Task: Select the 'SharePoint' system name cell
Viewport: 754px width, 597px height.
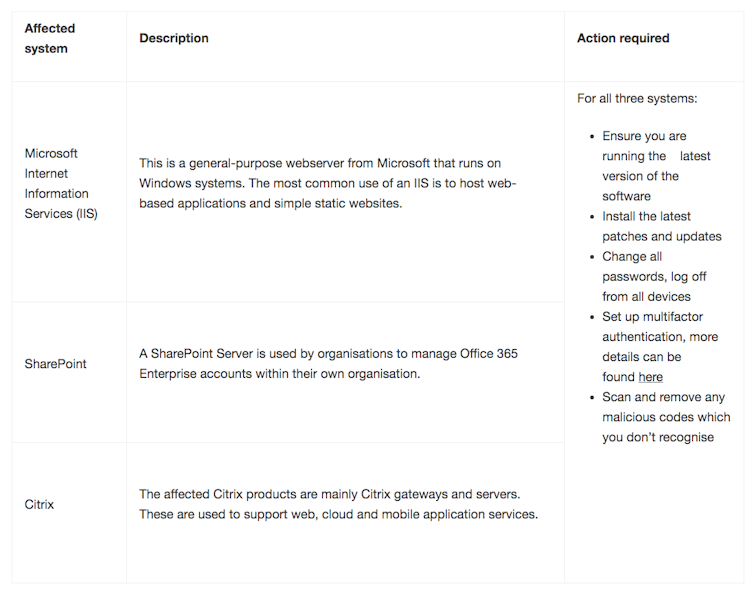Action: pyautogui.click(x=55, y=364)
